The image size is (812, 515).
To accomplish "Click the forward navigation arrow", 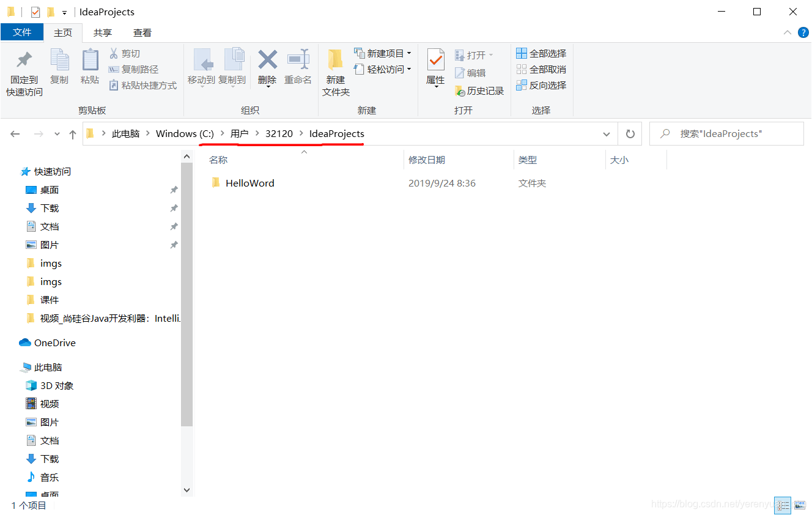I will pos(38,134).
